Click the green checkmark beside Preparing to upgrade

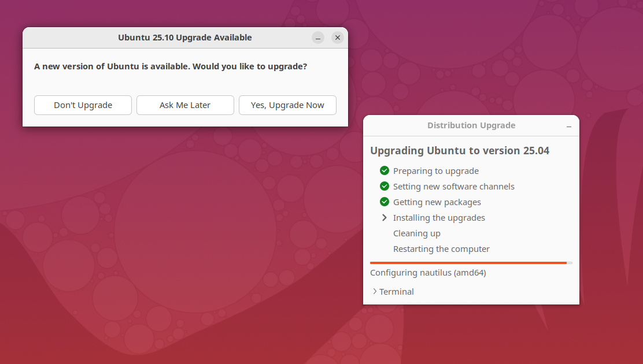(385, 170)
